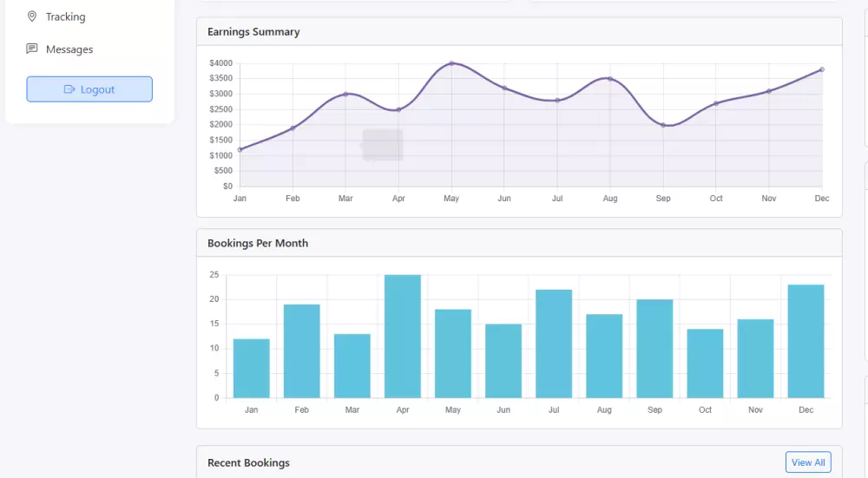This screenshot has width=868, height=478.
Task: Click the logout arrow icon
Action: coord(69,89)
